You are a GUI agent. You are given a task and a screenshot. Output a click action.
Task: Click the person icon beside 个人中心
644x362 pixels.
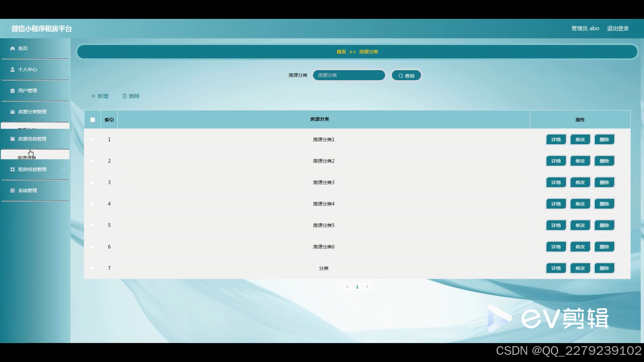coord(12,70)
